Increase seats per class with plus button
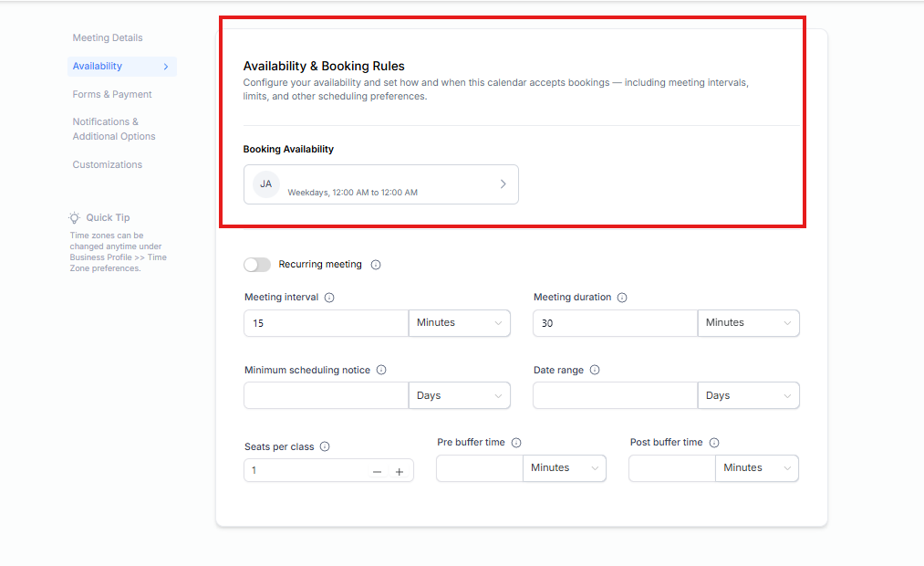This screenshot has width=924, height=566. [x=400, y=472]
